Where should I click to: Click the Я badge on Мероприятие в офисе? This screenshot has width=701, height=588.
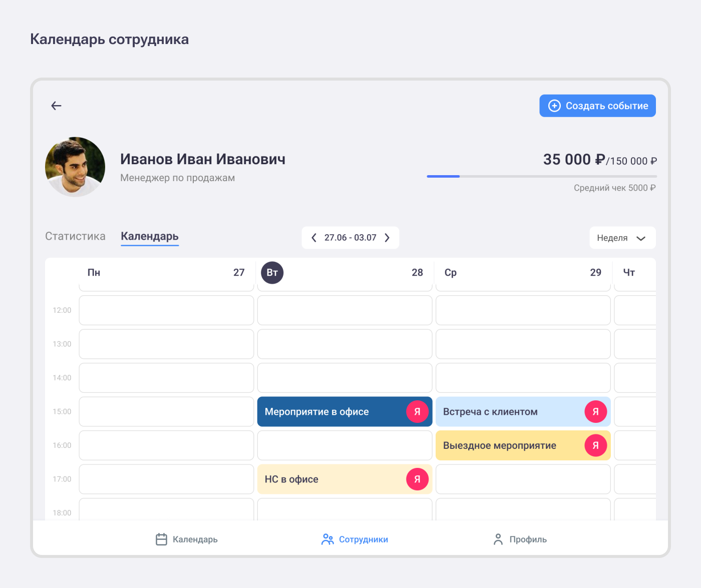417,412
